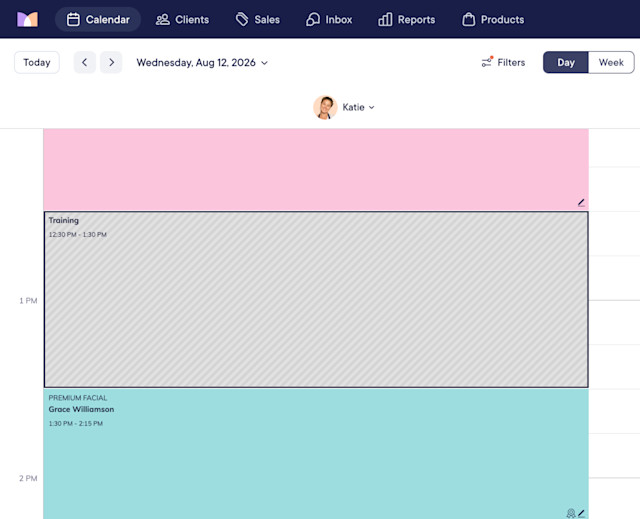Click the badge icon on Grace Williamson's appointment

point(571,513)
